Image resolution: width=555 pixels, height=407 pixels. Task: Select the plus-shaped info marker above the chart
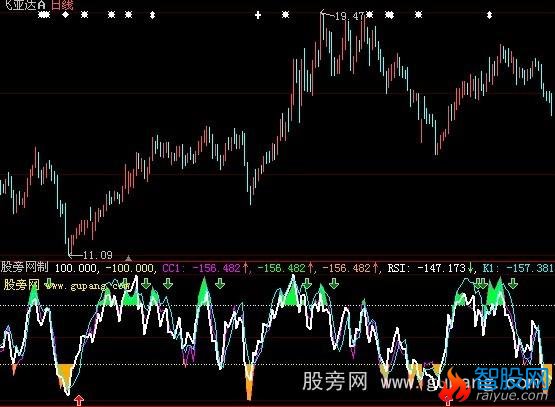pyautogui.click(x=258, y=15)
